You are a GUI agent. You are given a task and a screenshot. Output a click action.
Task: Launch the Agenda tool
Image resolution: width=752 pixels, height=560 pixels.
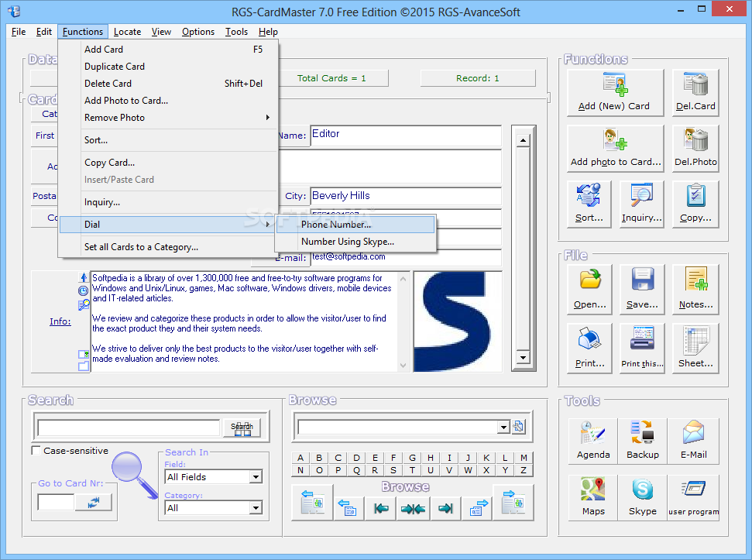point(593,441)
